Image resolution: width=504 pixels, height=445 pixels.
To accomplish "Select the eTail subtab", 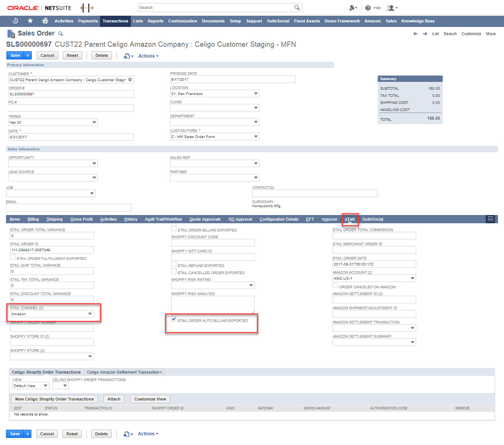I will point(350,219).
